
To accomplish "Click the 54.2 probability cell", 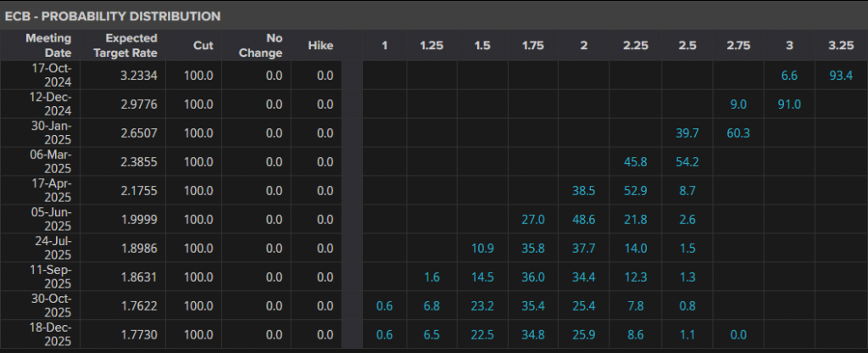I will [687, 162].
